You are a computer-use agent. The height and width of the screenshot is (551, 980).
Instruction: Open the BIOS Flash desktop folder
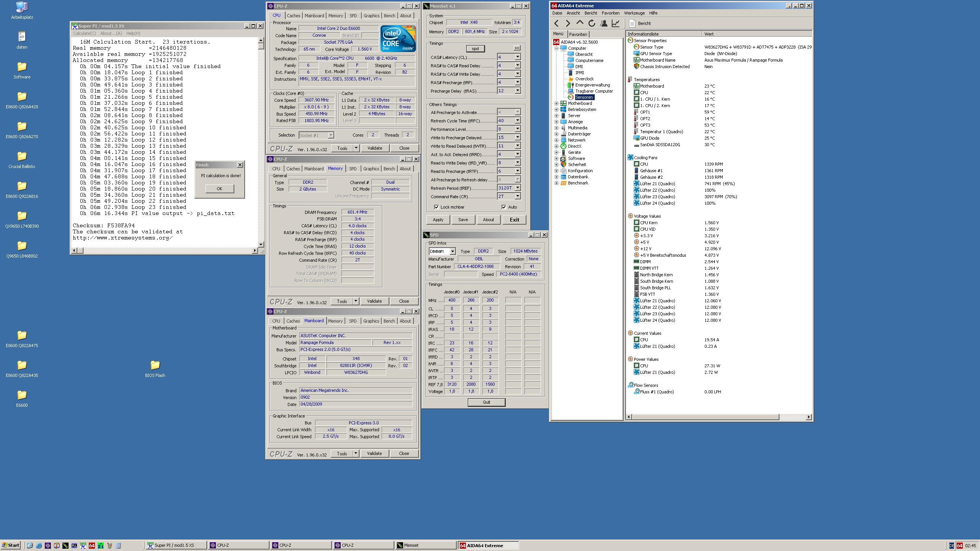pyautogui.click(x=155, y=368)
